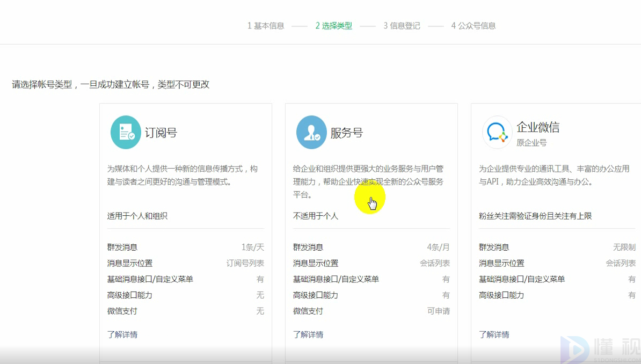Click 群发消息 label in 订阅号 card

point(122,247)
